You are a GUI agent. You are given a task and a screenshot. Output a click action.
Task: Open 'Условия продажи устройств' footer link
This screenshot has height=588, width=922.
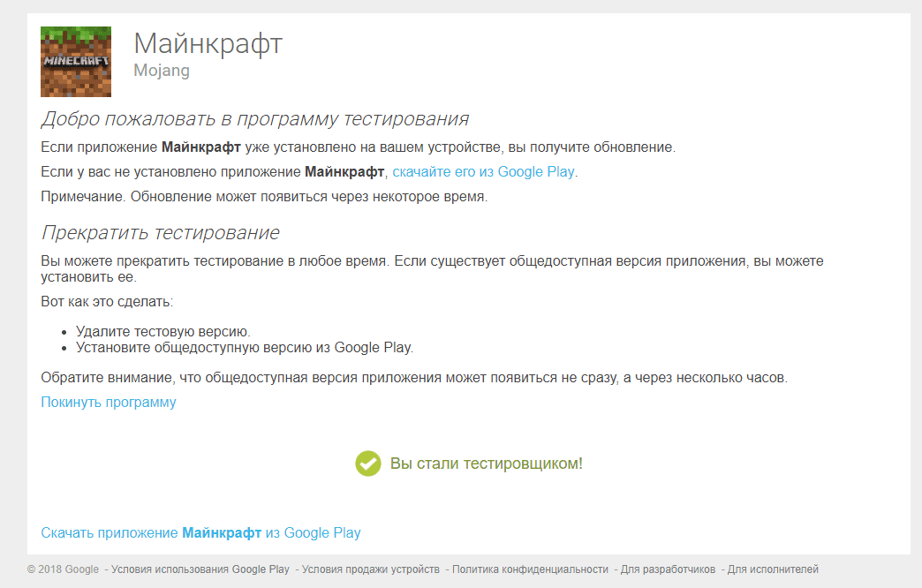tap(370, 569)
